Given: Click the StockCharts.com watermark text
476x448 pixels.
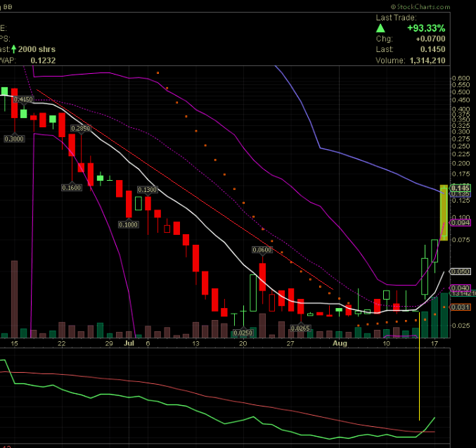Looking at the screenshot, I should [x=420, y=7].
